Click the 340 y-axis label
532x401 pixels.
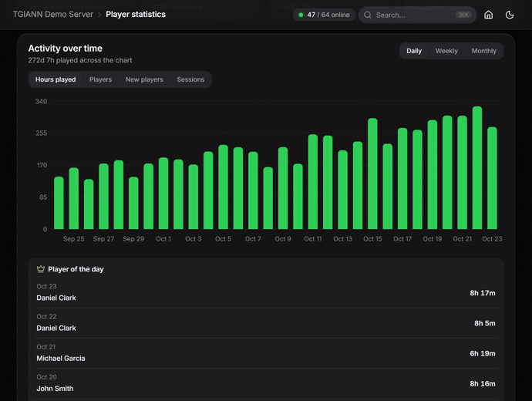tap(41, 102)
